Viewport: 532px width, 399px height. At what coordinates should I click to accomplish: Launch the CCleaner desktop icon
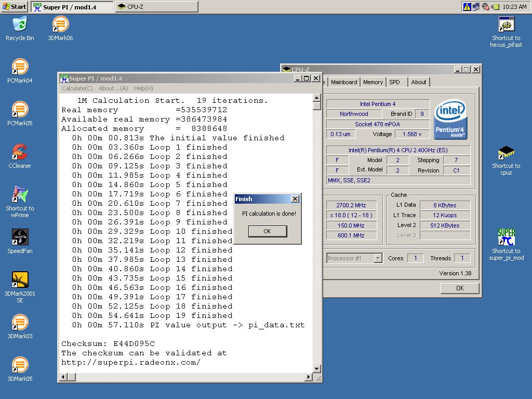coord(20,156)
